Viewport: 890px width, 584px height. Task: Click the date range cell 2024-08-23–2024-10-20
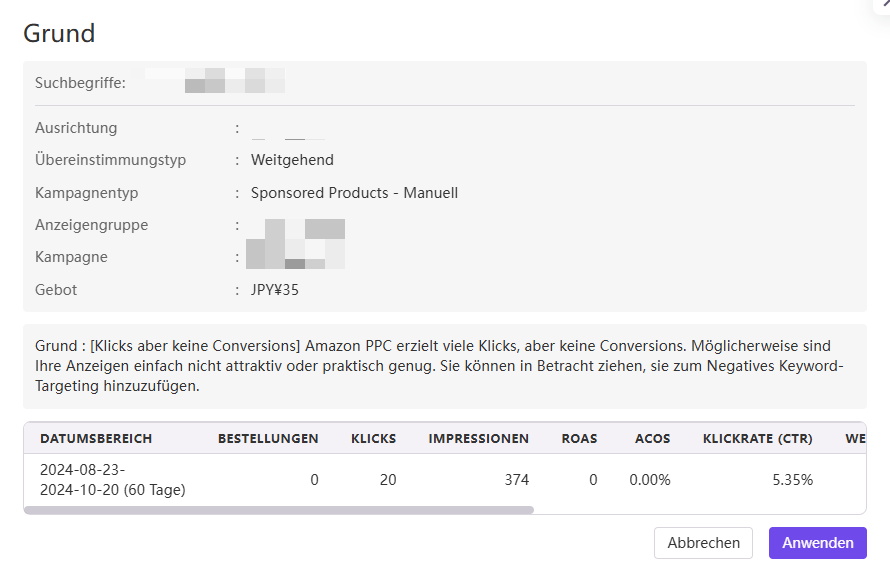pyautogui.click(x=112, y=480)
